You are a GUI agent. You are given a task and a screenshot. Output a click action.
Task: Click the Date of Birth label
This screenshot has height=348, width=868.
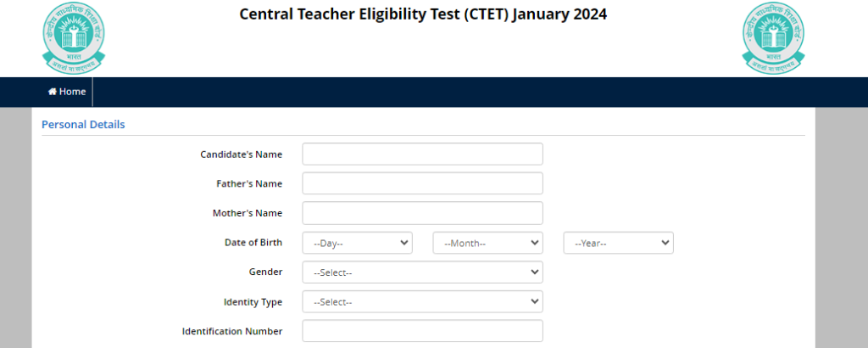pos(253,242)
